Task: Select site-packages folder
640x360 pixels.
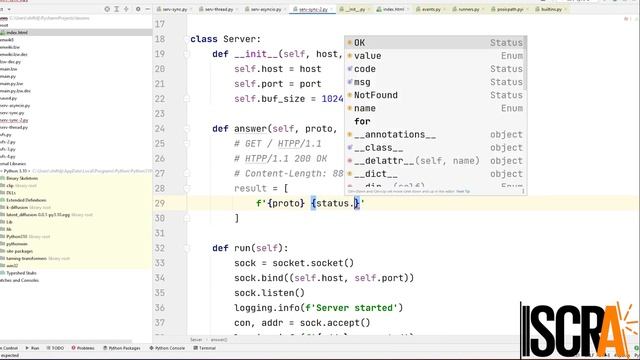Action: (17, 251)
